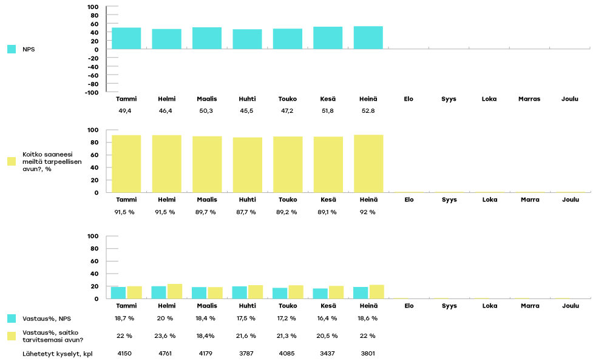The width and height of the screenshot is (607, 364).
Task: Select the Tammi bar in NPS chart
Action: pos(126,38)
